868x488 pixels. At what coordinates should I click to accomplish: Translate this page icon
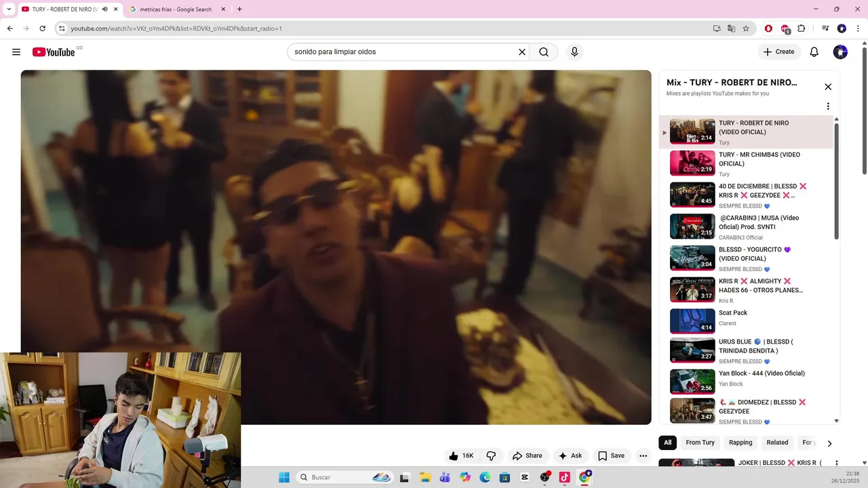[x=731, y=28]
